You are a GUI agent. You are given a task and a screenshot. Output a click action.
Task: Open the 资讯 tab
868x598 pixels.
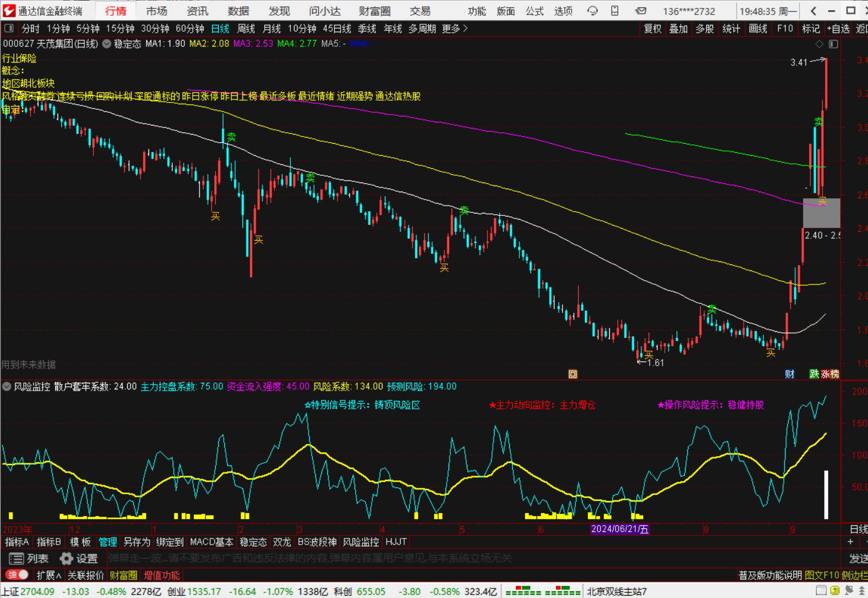[x=198, y=11]
